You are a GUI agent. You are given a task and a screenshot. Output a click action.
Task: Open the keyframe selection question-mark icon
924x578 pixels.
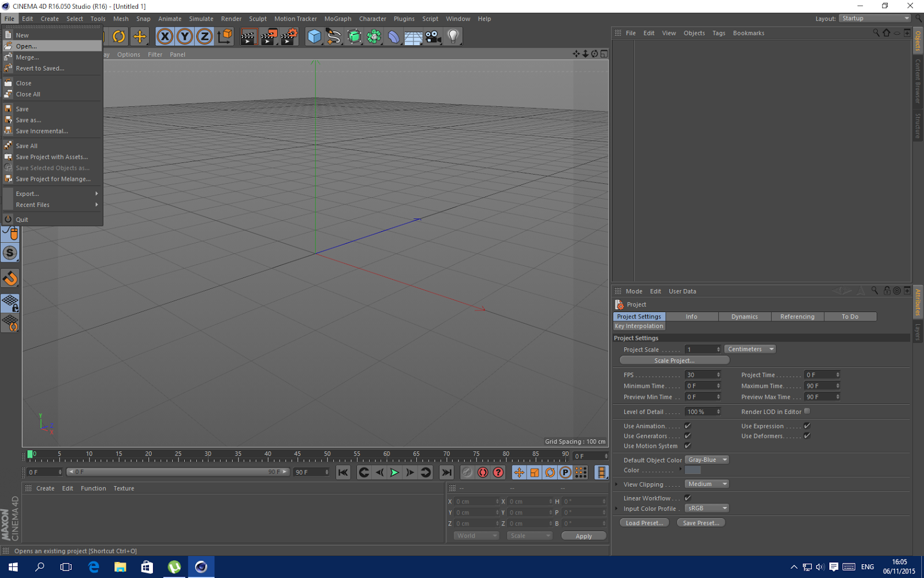pos(498,472)
